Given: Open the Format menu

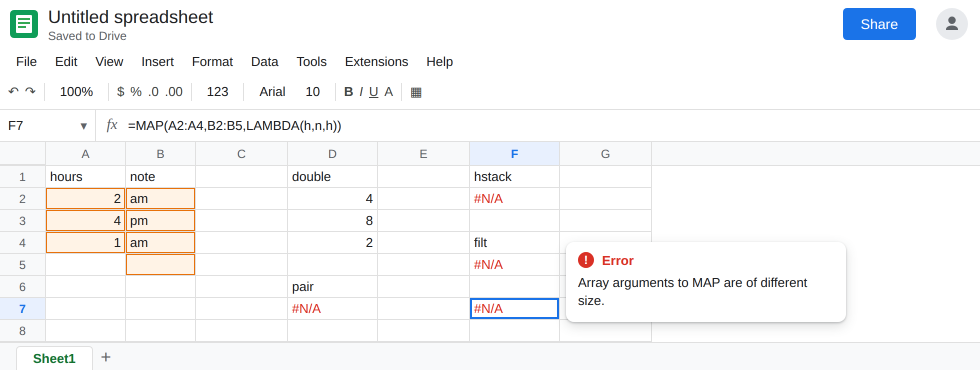Looking at the screenshot, I should (x=212, y=61).
